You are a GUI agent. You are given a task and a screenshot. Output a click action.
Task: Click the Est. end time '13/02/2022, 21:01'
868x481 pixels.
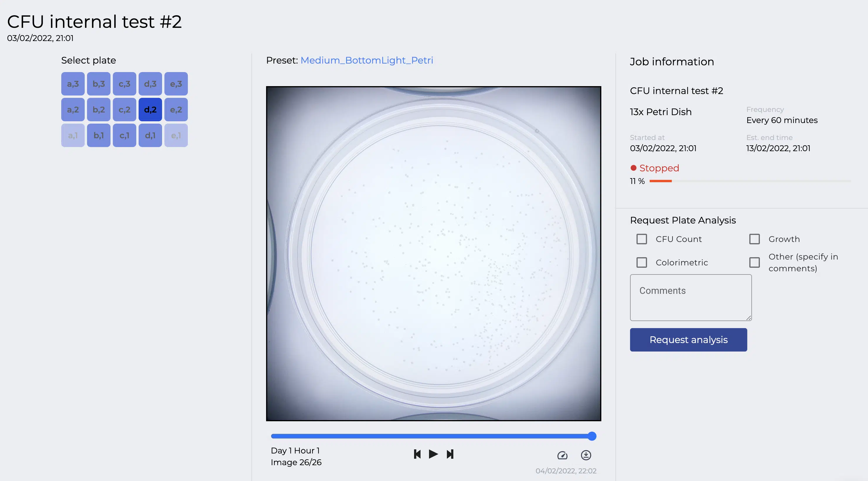pyautogui.click(x=778, y=148)
